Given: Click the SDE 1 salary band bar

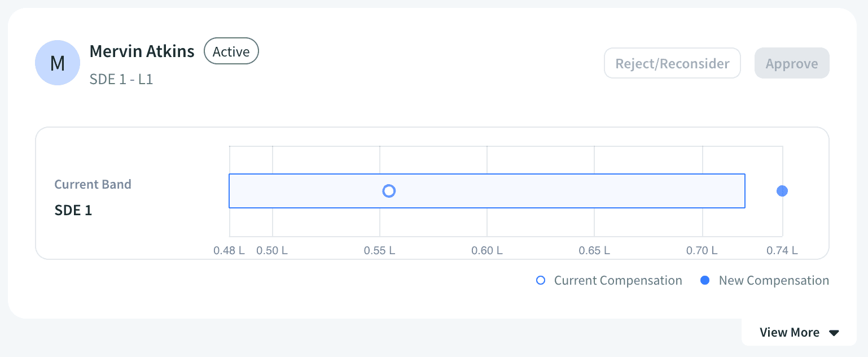Looking at the screenshot, I should pos(487,191).
